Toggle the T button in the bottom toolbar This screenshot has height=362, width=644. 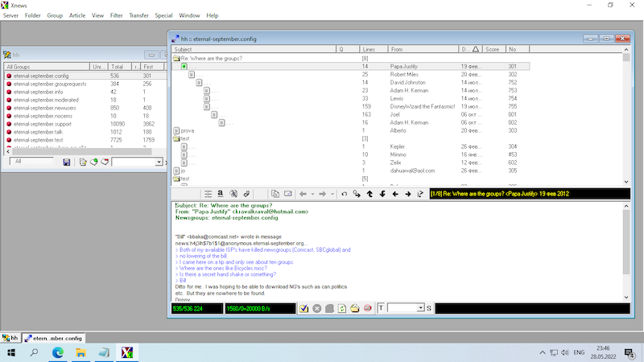[x=380, y=308]
